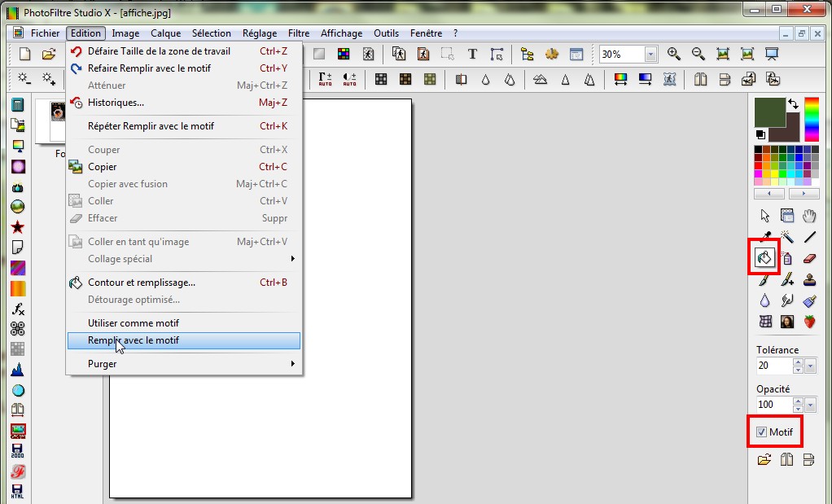Click the previous palette arrow button
The height and width of the screenshot is (504, 832).
pyautogui.click(x=769, y=194)
